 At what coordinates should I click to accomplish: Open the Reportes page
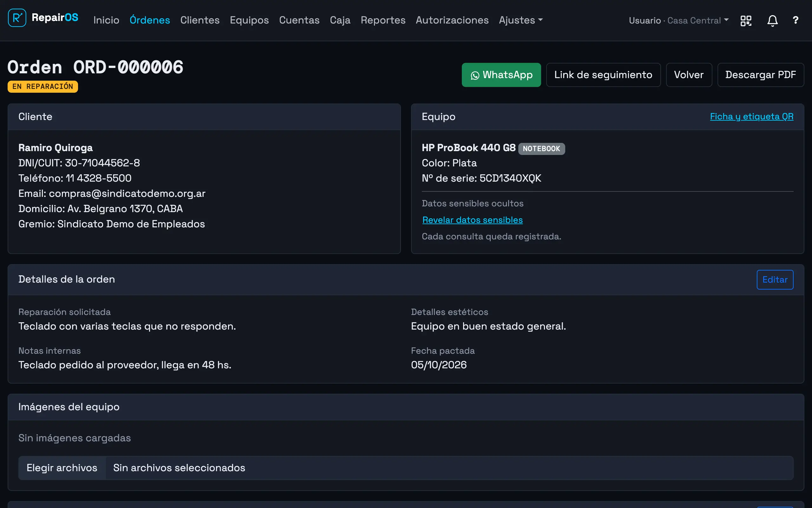[383, 20]
